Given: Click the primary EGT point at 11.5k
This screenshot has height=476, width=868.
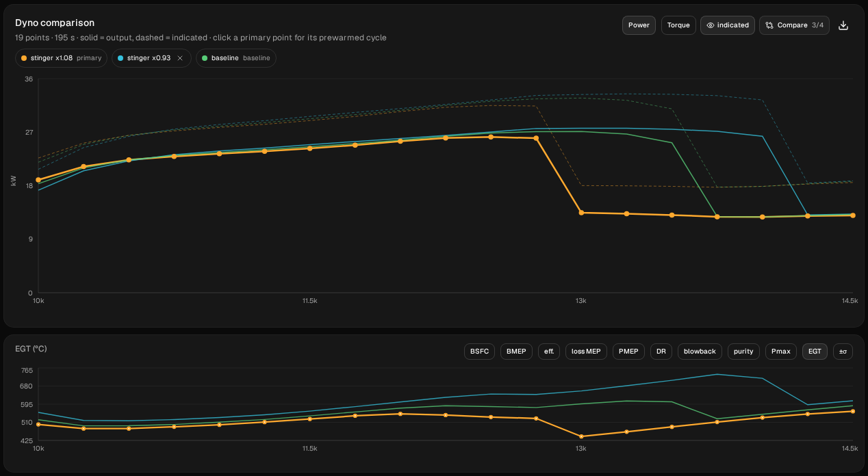Looking at the screenshot, I should [309, 419].
